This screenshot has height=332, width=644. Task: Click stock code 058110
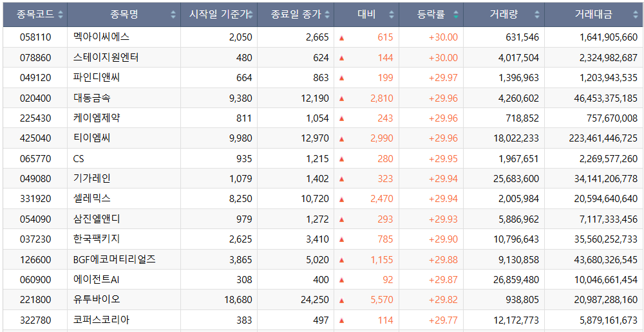pyautogui.click(x=35, y=37)
